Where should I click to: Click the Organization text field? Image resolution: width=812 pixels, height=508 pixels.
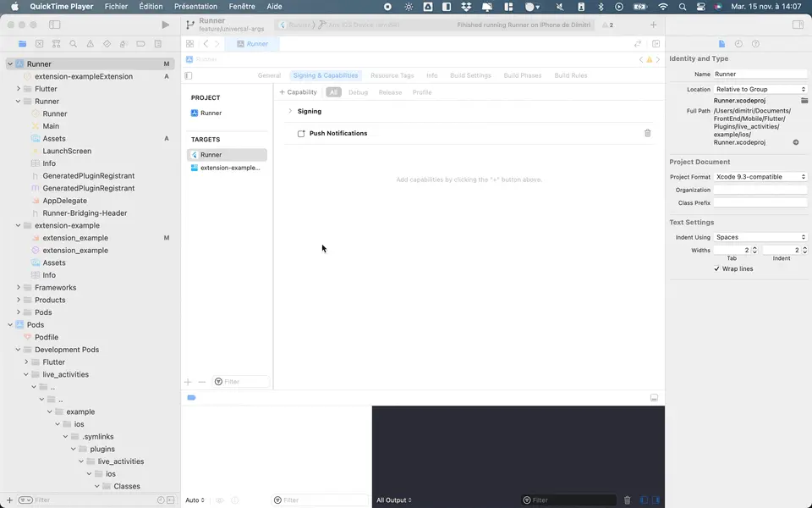click(x=760, y=190)
